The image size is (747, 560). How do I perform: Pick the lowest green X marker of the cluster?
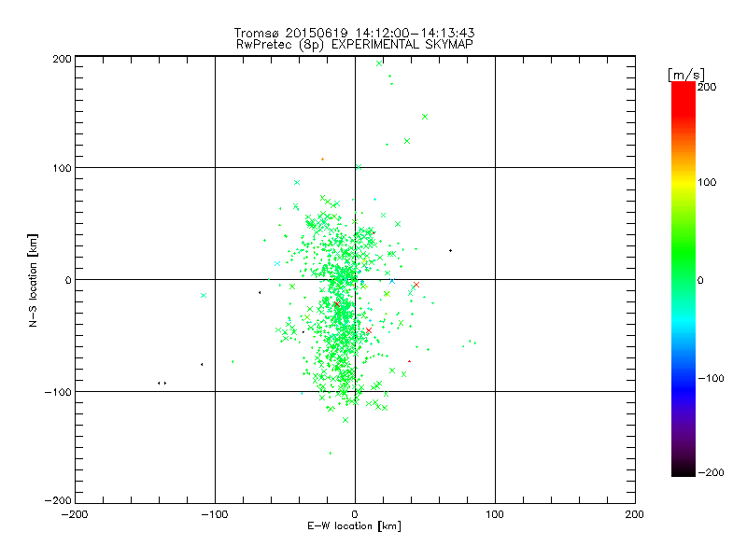tap(345, 420)
